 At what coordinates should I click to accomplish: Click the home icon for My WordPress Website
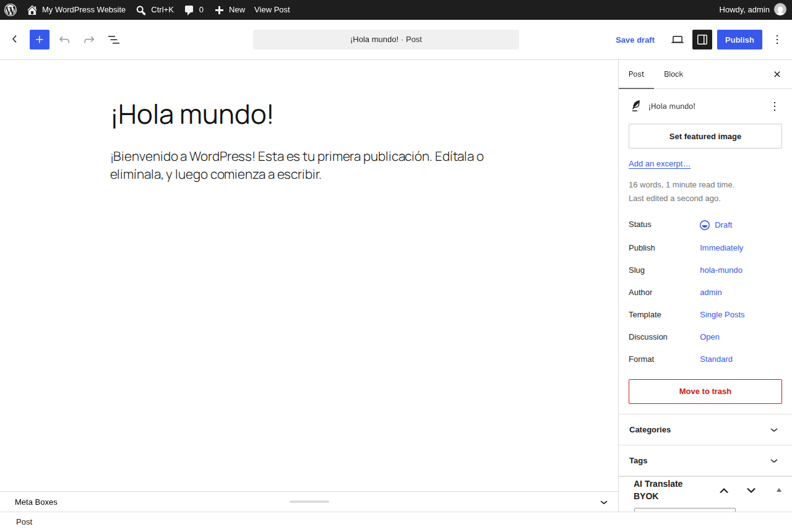click(32, 10)
